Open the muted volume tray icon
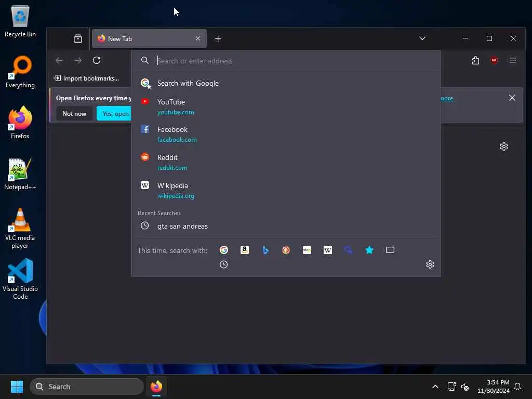 [x=465, y=387]
